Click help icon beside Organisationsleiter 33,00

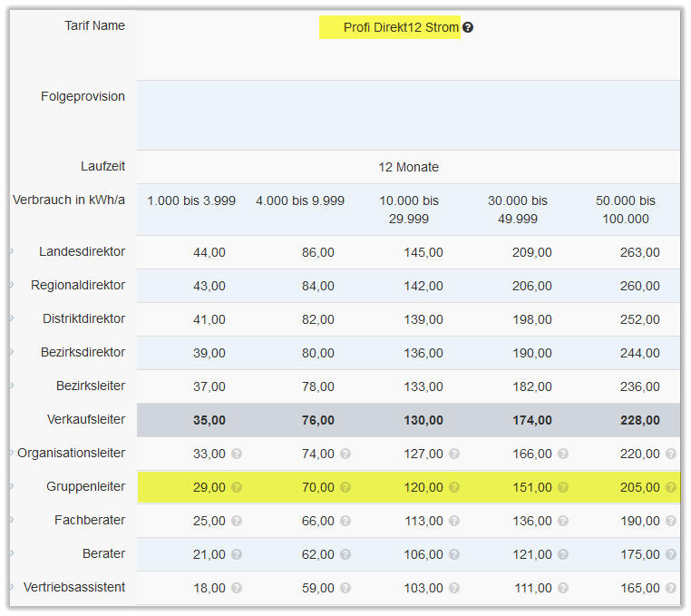[x=237, y=454]
